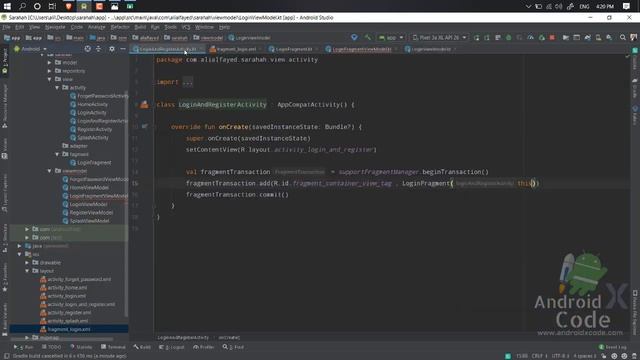Open the Terminal tool window button
The width and height of the screenshot is (640, 360).
coord(113,347)
